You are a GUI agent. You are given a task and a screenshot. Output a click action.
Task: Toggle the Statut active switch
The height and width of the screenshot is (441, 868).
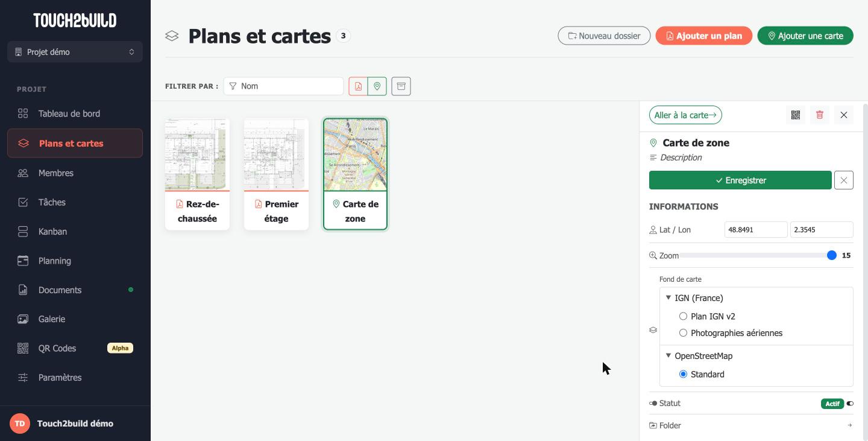850,404
